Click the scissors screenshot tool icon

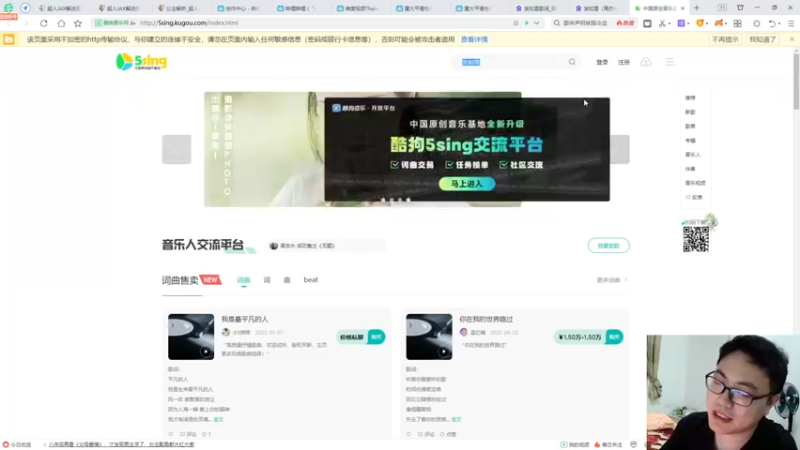662,23
